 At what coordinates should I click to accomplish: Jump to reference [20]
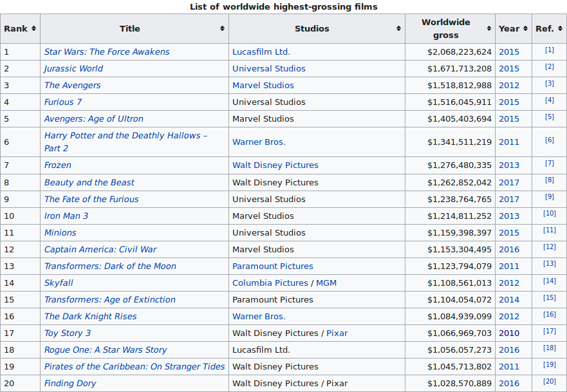[549, 381]
